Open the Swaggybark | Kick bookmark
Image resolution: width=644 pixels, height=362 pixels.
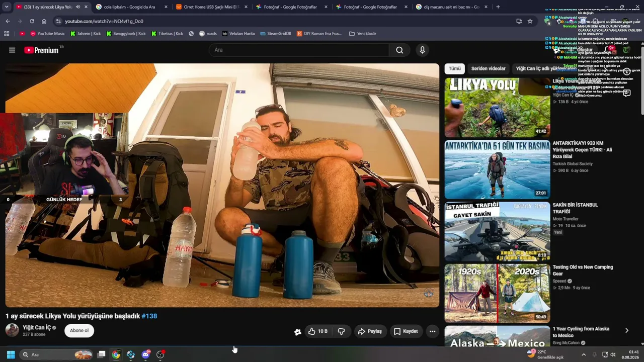(x=126, y=34)
